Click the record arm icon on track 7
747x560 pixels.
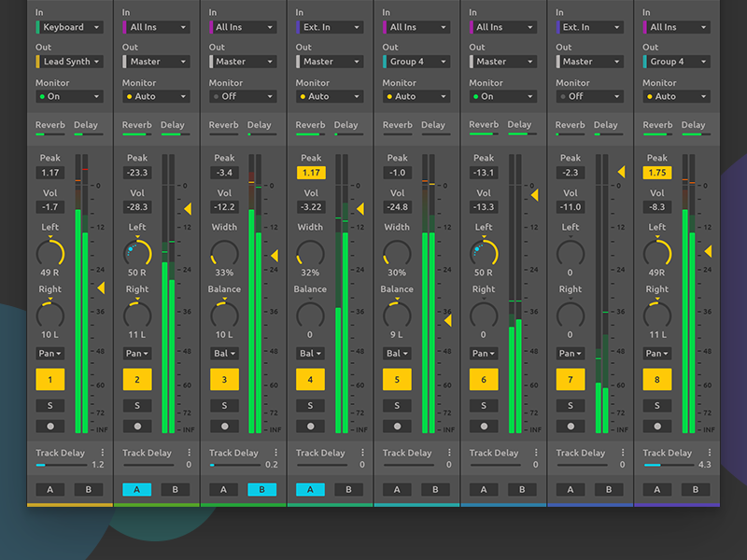(570, 427)
